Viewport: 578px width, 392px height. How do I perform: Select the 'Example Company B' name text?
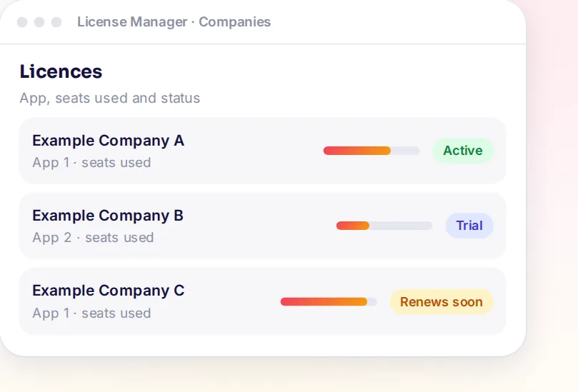[x=108, y=216]
